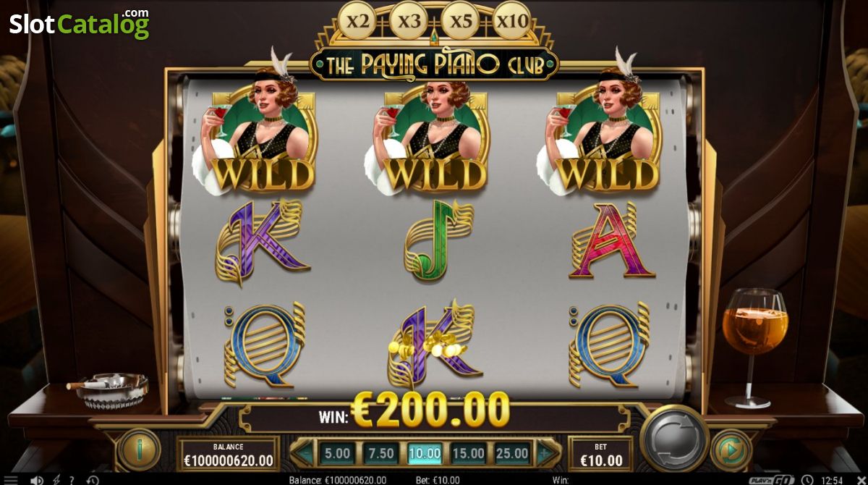The width and height of the screenshot is (868, 485).
Task: Increase bet with the plus arrow
Action: [546, 454]
